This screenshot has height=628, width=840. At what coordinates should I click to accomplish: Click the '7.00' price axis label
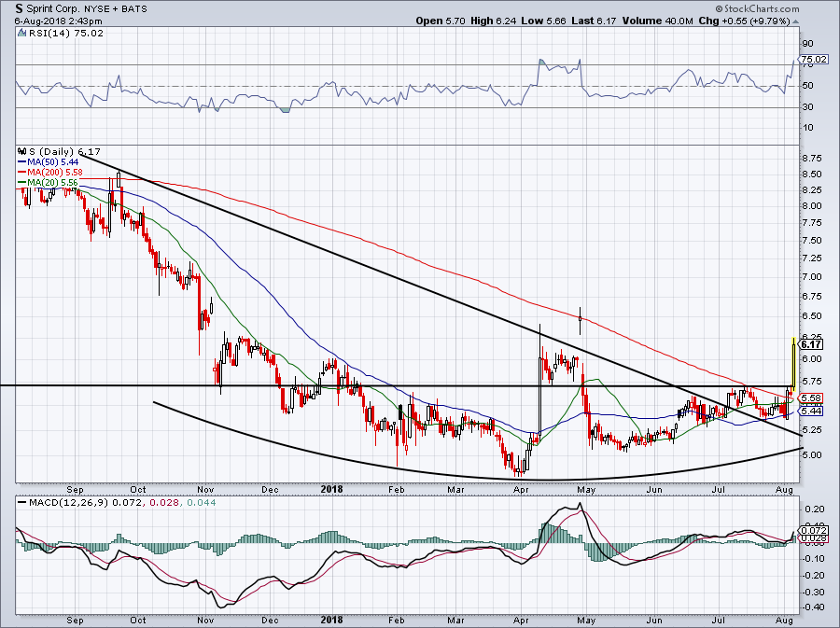[x=812, y=277]
